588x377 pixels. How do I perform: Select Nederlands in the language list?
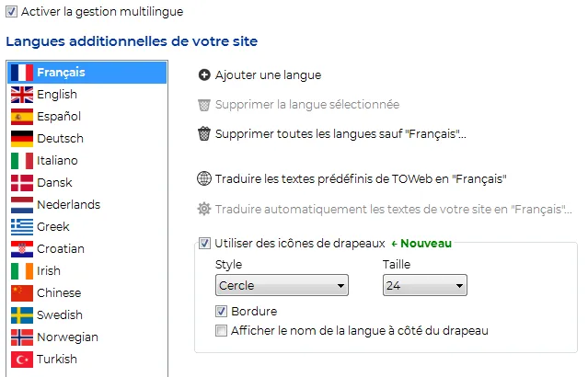pyautogui.click(x=87, y=205)
